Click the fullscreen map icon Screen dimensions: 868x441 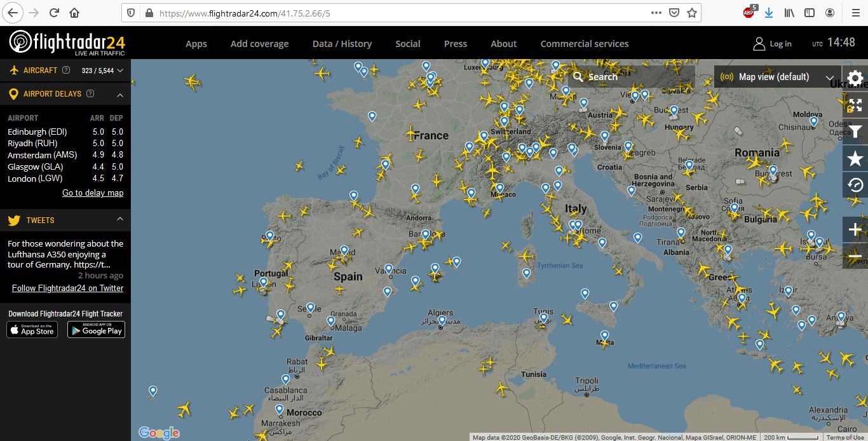coord(855,105)
